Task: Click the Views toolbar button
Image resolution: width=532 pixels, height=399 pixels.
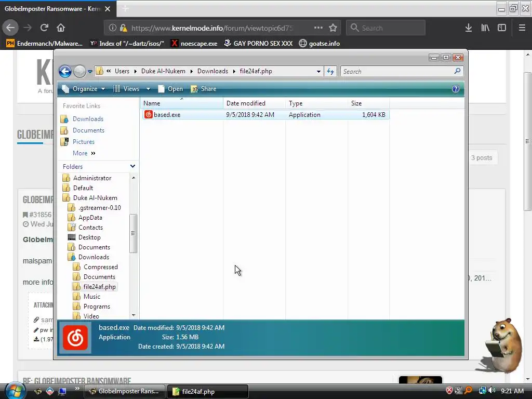Action: [127, 89]
